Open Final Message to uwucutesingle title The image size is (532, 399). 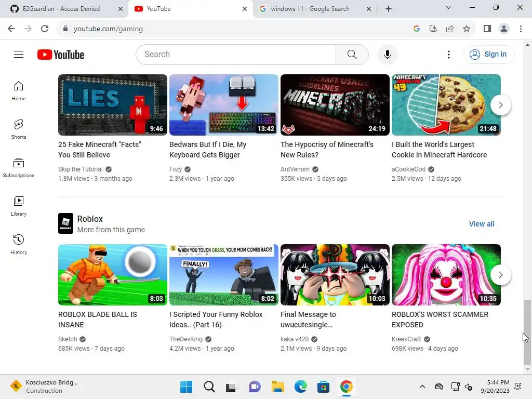(x=308, y=320)
